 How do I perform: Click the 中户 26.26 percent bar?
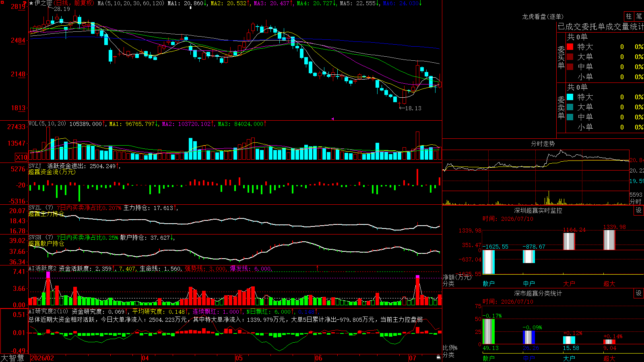(529, 337)
